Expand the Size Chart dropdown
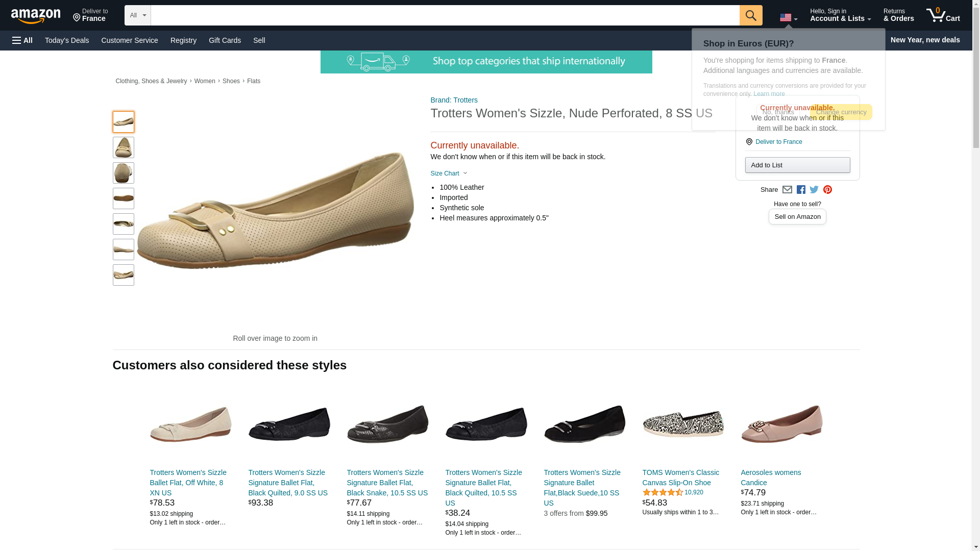The height and width of the screenshot is (551, 980). click(449, 173)
